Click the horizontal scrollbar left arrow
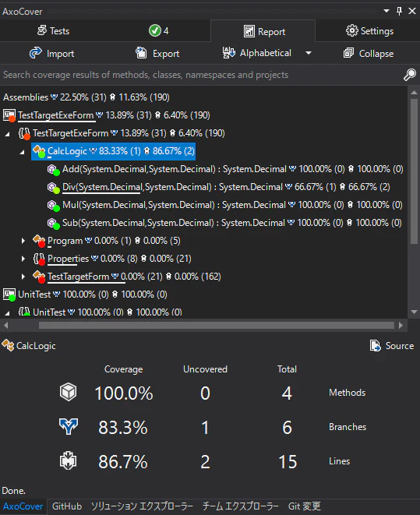This screenshot has width=420, height=515. click(x=6, y=326)
